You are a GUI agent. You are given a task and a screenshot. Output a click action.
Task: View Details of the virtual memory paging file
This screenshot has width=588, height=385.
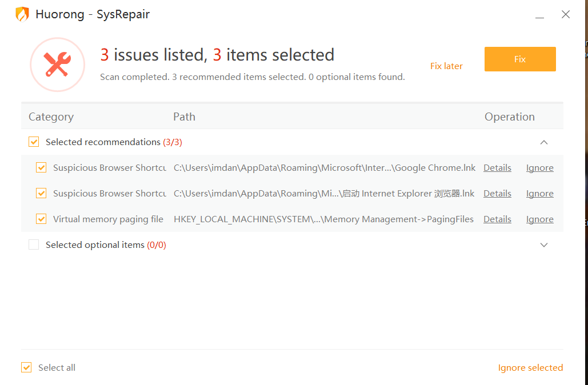497,219
